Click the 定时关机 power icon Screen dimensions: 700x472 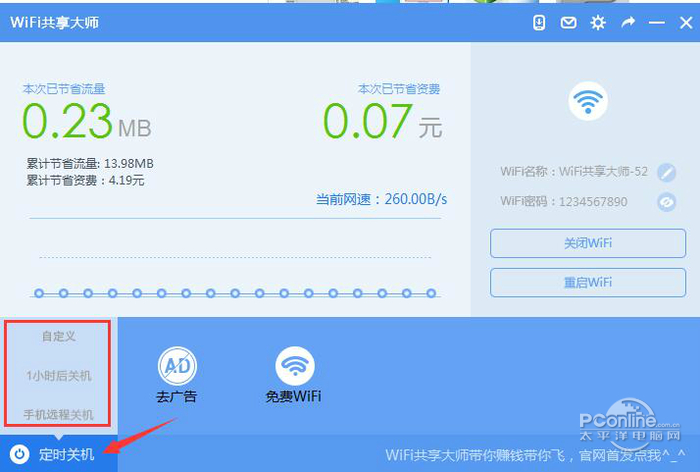[19, 454]
